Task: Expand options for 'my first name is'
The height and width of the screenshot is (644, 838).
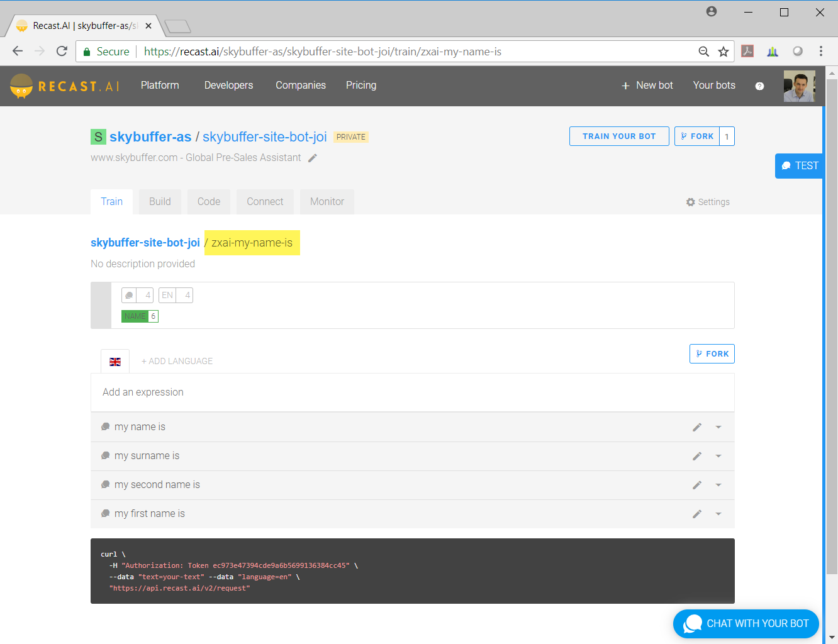Action: tap(718, 514)
